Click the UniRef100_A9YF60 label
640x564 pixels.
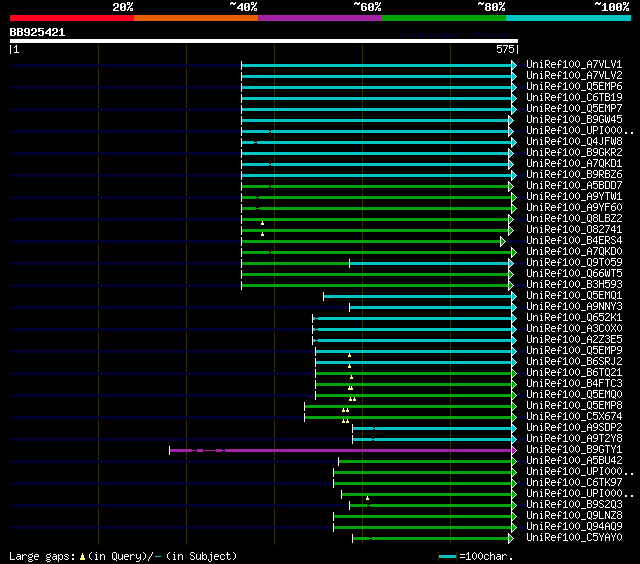coord(574,208)
